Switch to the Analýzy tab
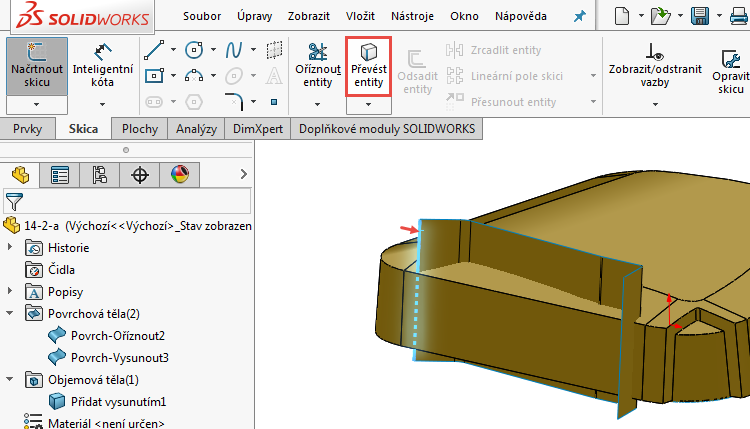750x429 pixels. pos(196,129)
